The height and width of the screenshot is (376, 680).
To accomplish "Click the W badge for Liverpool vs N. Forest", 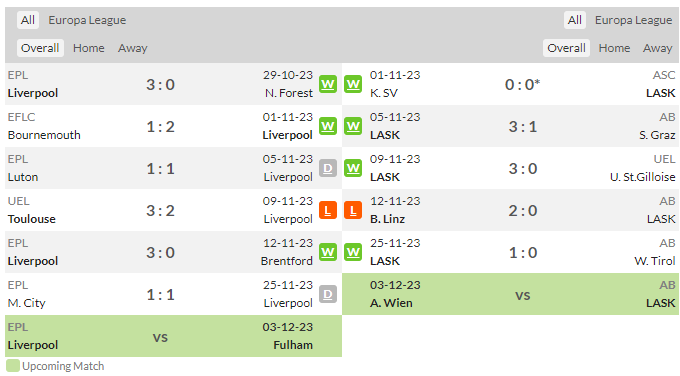I will coord(328,84).
